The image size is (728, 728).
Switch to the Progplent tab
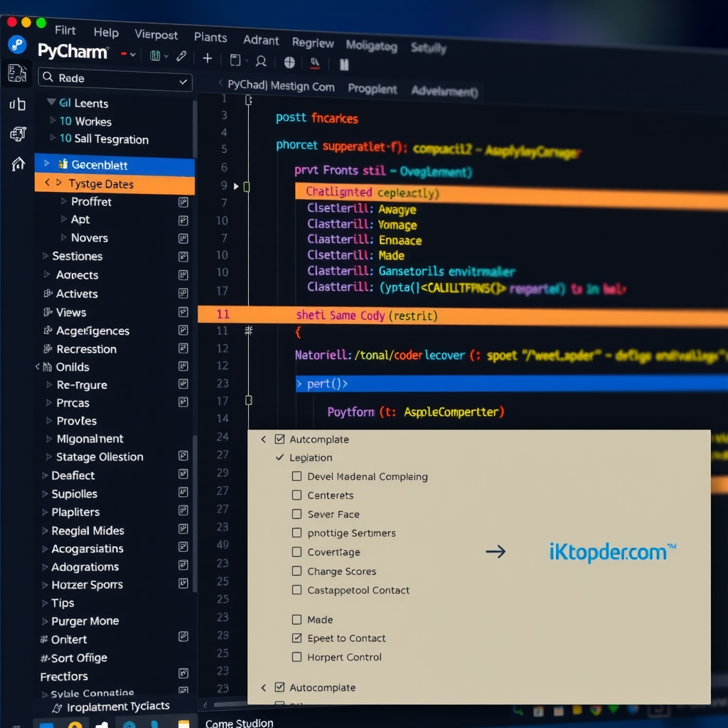[x=373, y=89]
